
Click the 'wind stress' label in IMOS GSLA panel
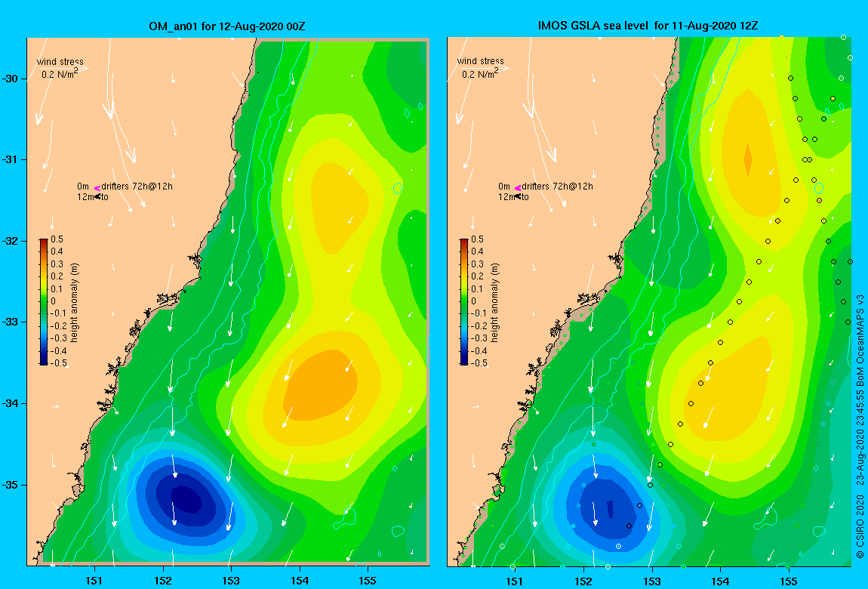(x=481, y=61)
